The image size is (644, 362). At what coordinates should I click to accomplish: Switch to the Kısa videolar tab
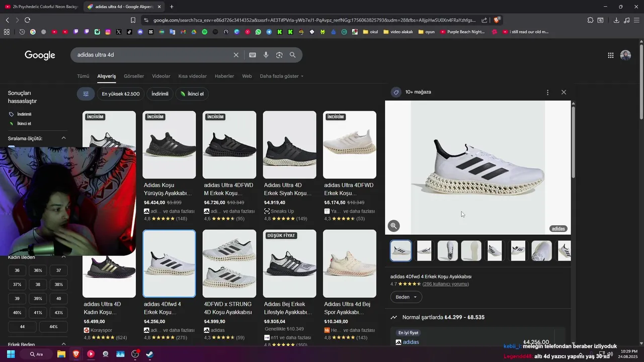tap(192, 76)
